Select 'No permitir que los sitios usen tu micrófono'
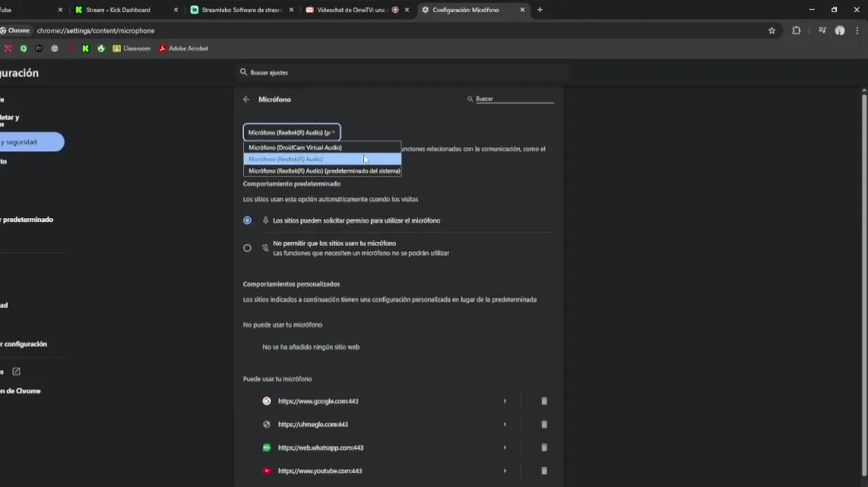The width and height of the screenshot is (868, 487). click(x=247, y=248)
